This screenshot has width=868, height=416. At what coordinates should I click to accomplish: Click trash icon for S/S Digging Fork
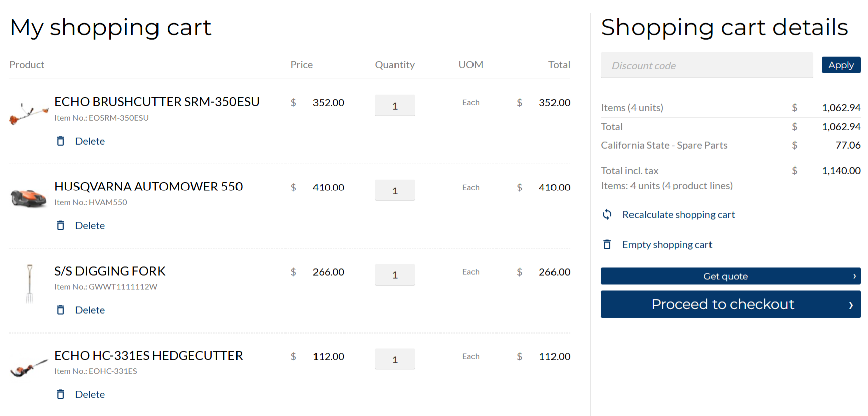point(60,310)
